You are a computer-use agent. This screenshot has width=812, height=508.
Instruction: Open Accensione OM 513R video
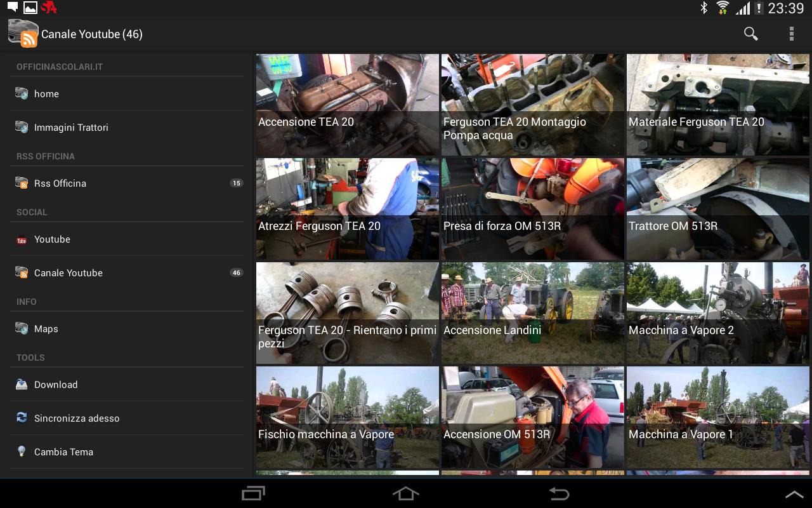click(533, 417)
